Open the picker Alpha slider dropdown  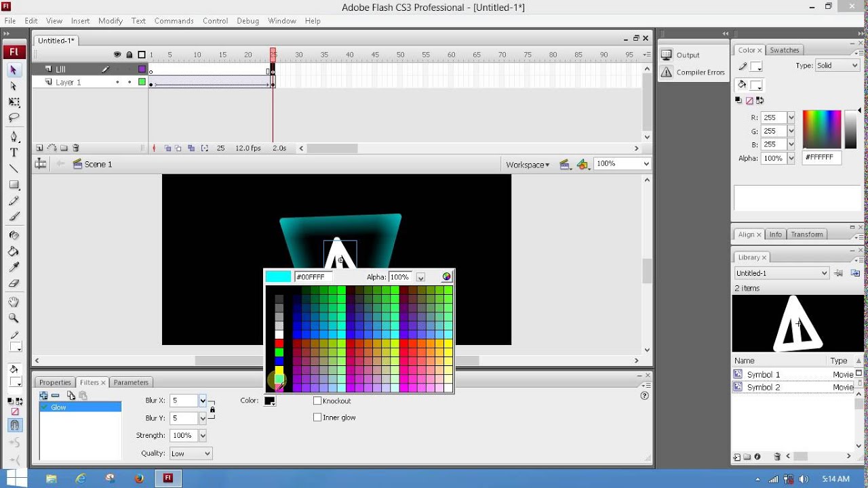[x=420, y=277]
